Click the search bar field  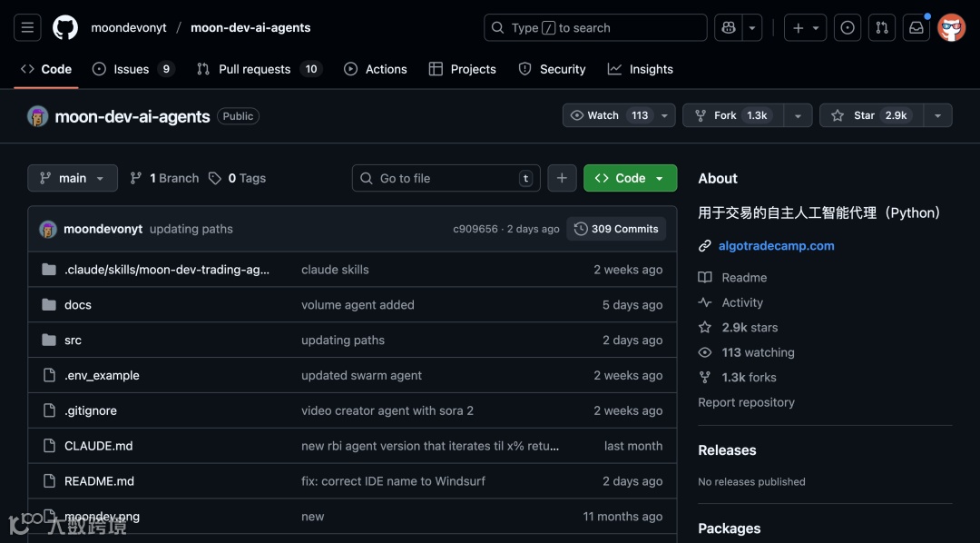[x=595, y=27]
